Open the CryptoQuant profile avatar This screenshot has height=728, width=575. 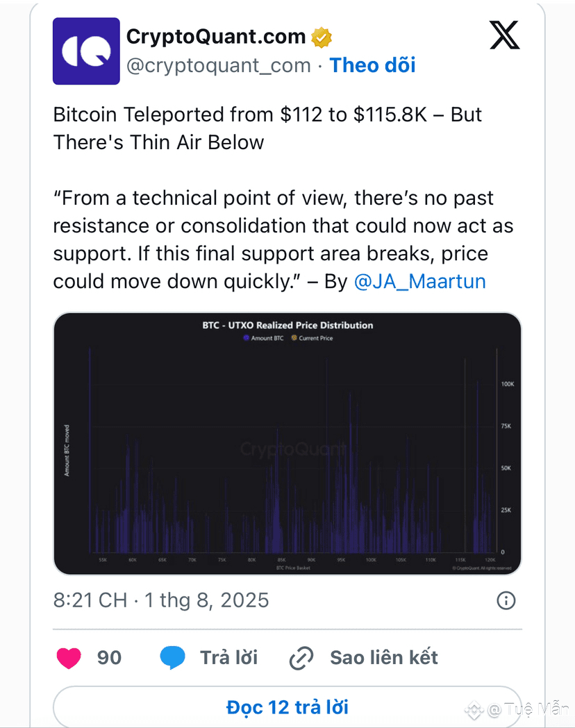[86, 51]
